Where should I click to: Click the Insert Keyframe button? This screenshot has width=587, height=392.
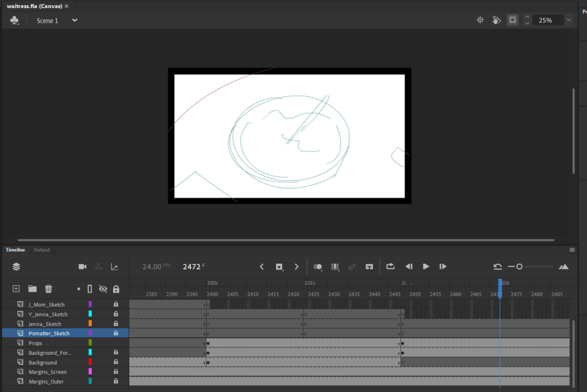279,266
